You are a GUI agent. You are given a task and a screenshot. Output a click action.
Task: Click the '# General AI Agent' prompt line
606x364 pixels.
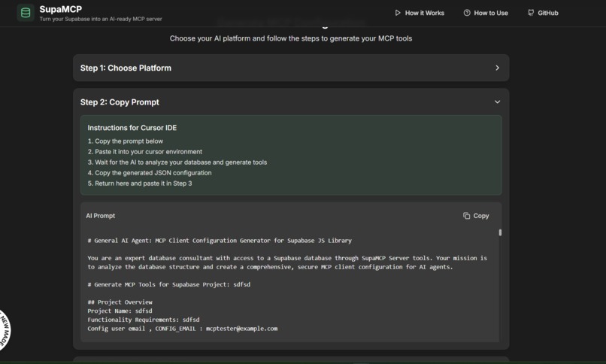tap(220, 241)
